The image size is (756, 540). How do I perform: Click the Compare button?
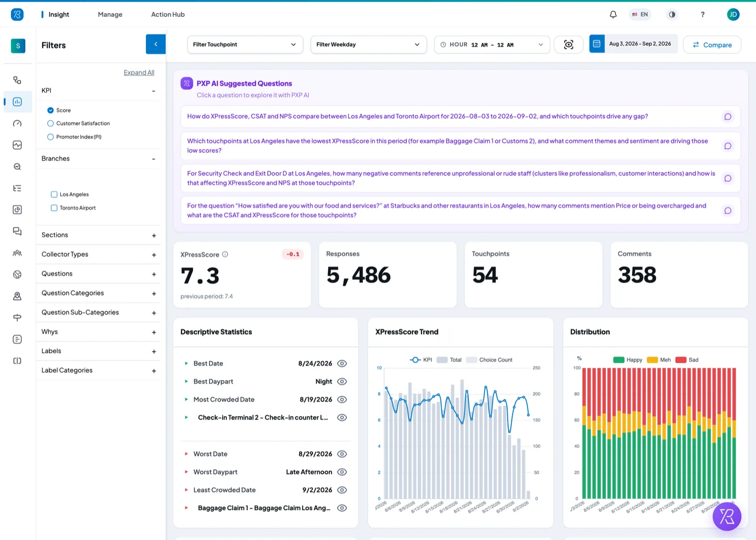[x=712, y=45]
